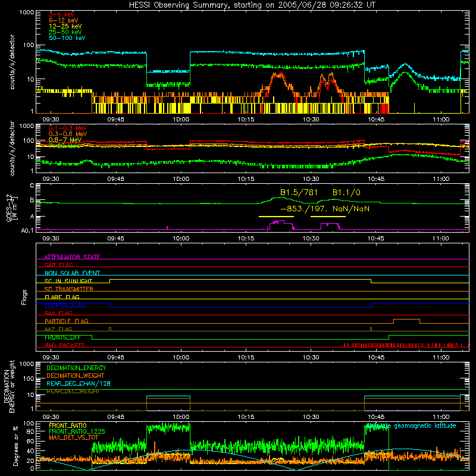Click the DECIMATION_ENERGY legend label

coord(76,368)
